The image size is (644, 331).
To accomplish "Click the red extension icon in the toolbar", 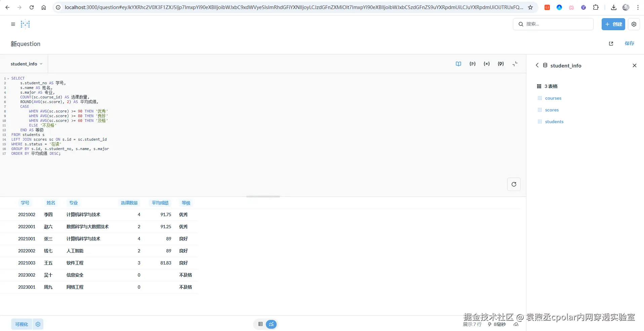I will click(x=547, y=7).
